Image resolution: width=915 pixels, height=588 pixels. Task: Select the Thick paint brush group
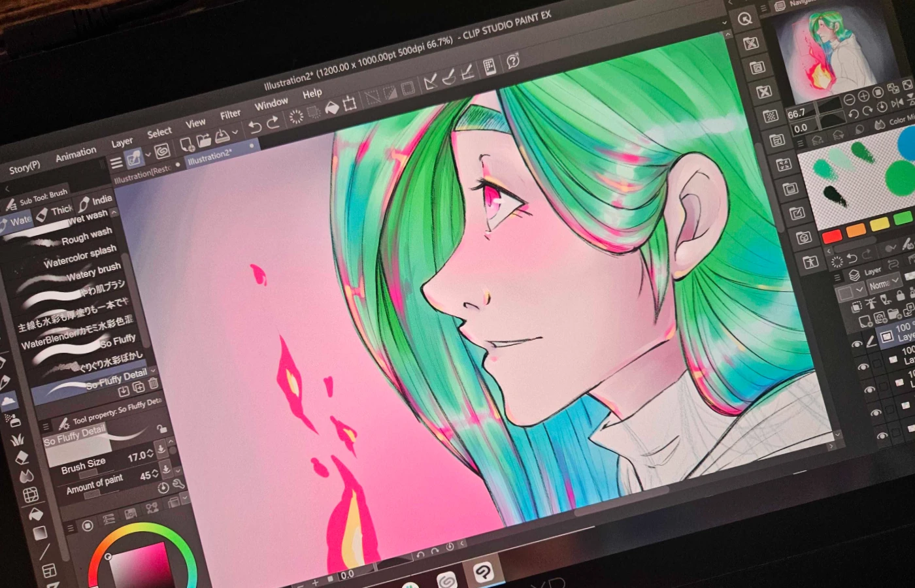pos(54,211)
